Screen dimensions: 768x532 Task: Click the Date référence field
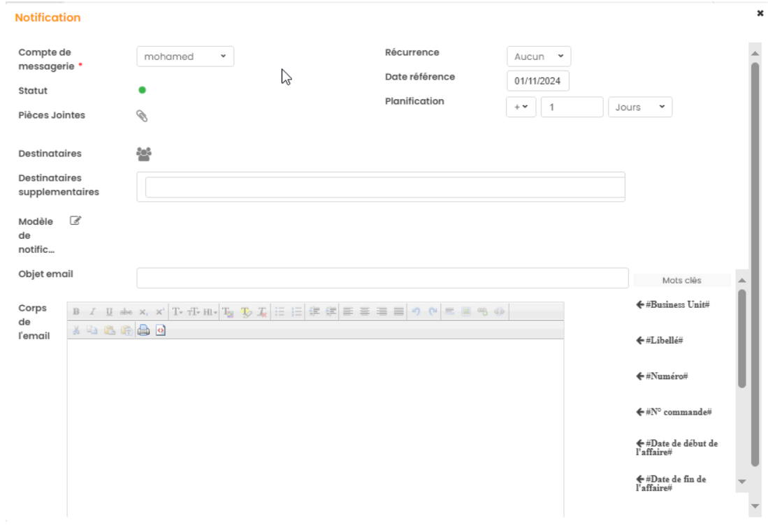click(538, 81)
